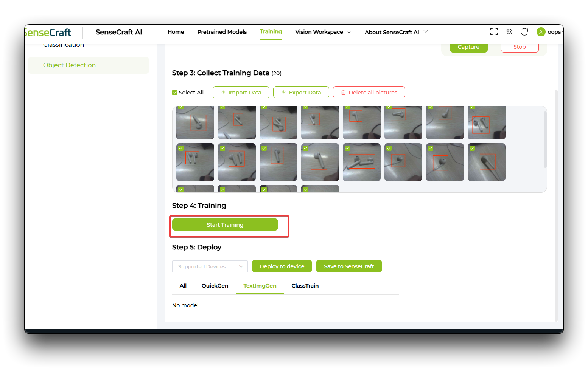Open the Supported Devices dropdown
Screen dimensions: 588x370
(210, 266)
